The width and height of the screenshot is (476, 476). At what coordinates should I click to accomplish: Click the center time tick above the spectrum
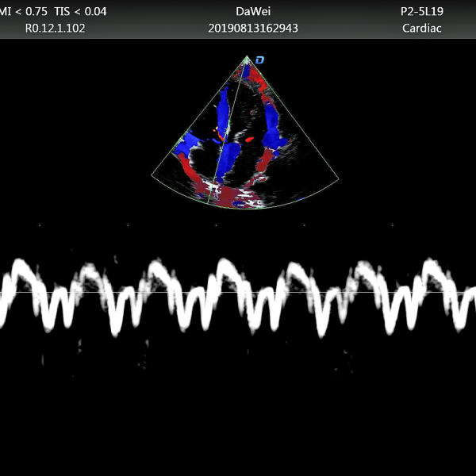pos(216,225)
